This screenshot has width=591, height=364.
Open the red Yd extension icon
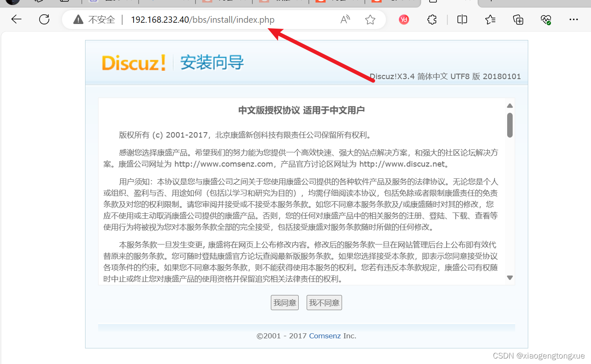404,19
